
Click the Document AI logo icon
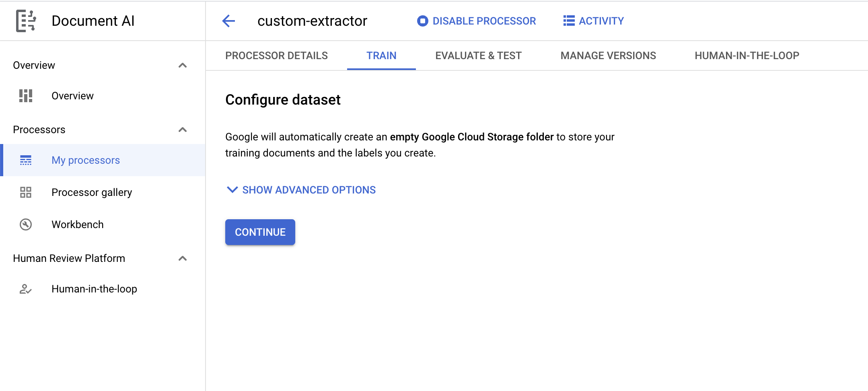pos(26,21)
